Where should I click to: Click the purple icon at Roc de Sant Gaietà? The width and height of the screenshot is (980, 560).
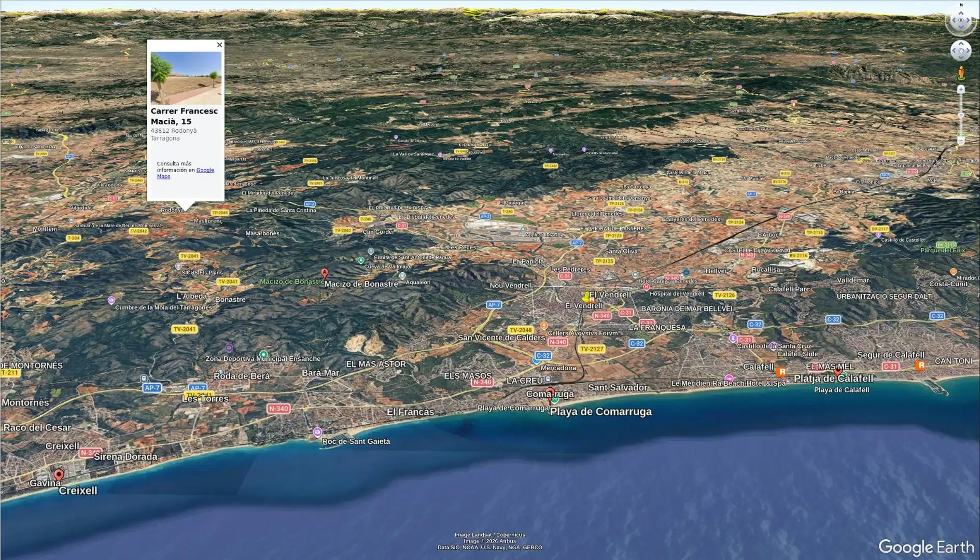click(317, 432)
